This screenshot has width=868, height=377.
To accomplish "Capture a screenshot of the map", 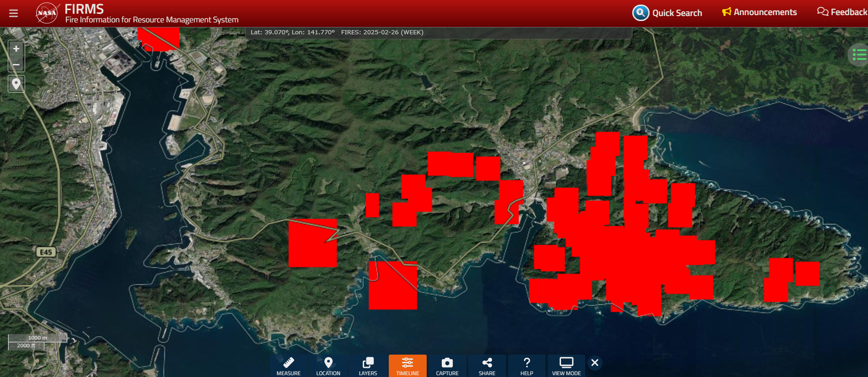I will [447, 366].
